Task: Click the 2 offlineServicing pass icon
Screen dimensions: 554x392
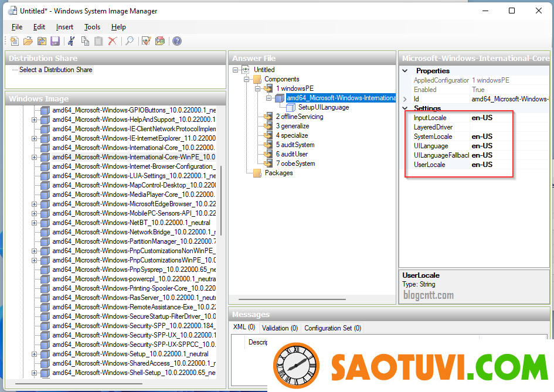Action: coord(268,117)
